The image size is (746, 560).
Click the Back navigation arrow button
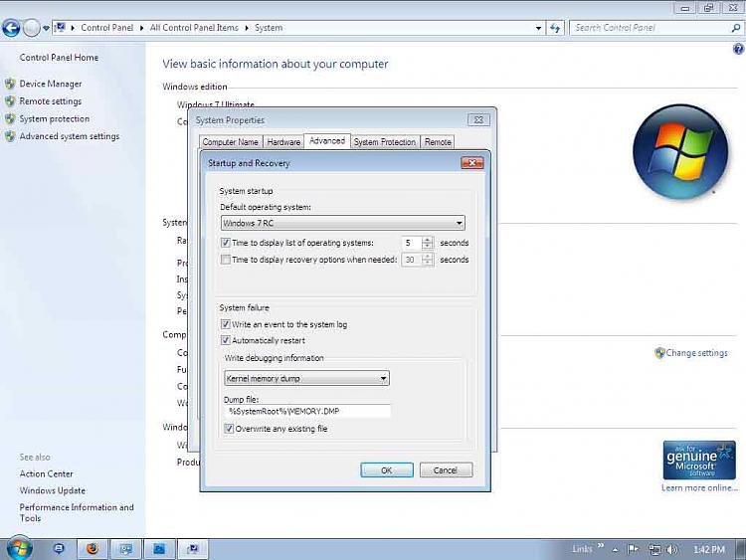[11, 28]
